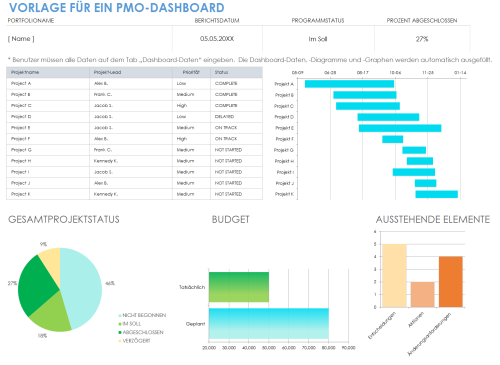Click the Tatsächlich budget bar
The image size is (500, 365).
pos(239,287)
